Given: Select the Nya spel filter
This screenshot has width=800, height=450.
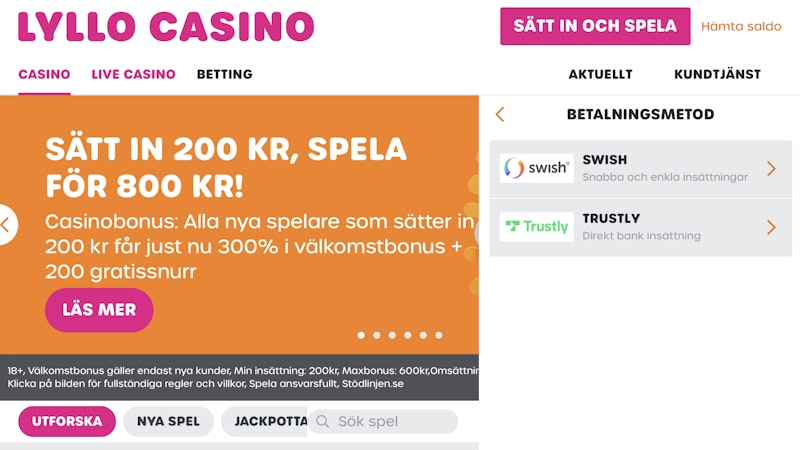Looking at the screenshot, I should 168,422.
